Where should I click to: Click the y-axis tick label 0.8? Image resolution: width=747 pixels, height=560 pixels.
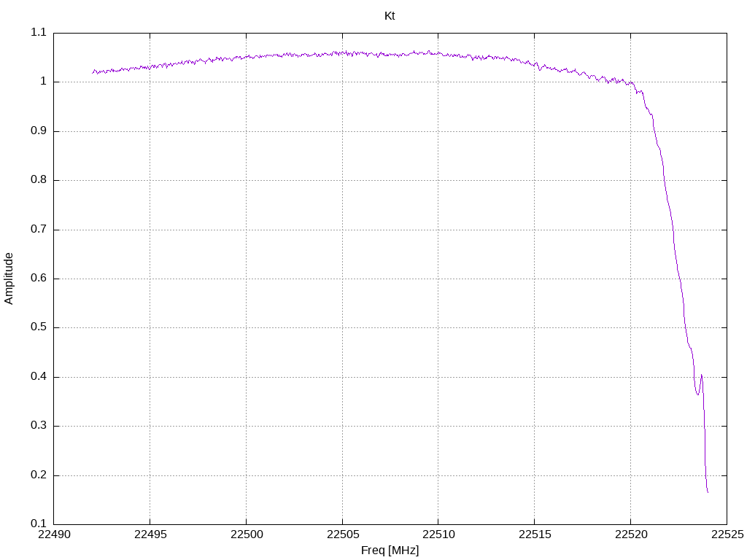[39, 180]
